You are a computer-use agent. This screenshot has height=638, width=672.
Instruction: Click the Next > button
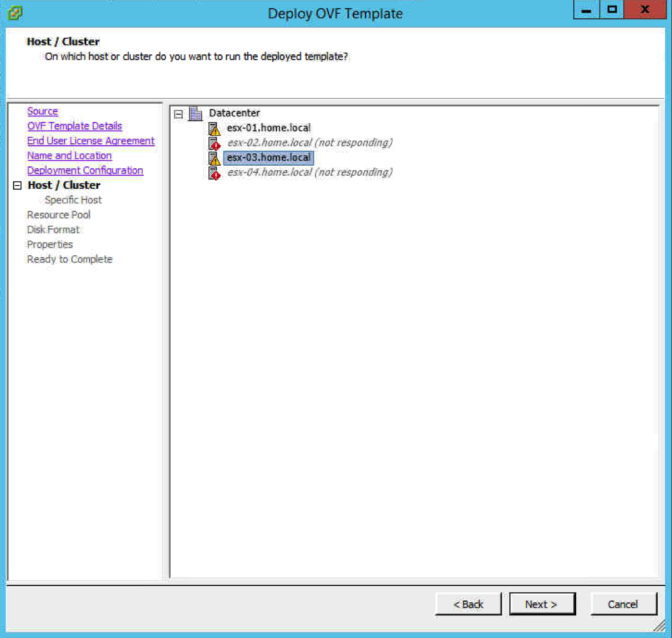coord(541,604)
